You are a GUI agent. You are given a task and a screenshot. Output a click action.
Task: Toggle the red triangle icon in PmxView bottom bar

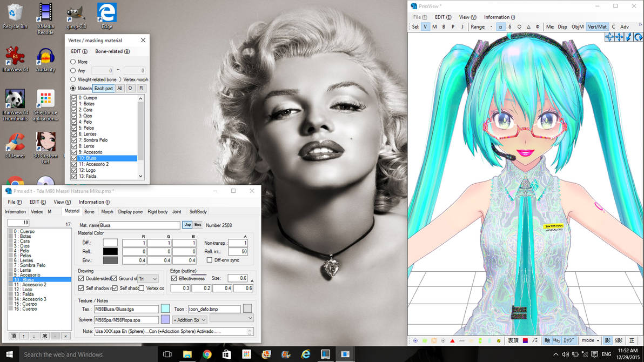(452, 340)
